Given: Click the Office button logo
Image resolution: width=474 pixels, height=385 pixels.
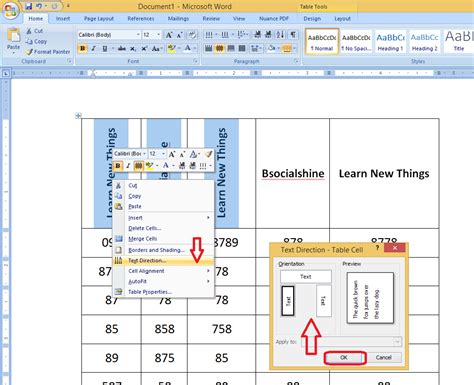Looking at the screenshot, I should [x=10, y=10].
